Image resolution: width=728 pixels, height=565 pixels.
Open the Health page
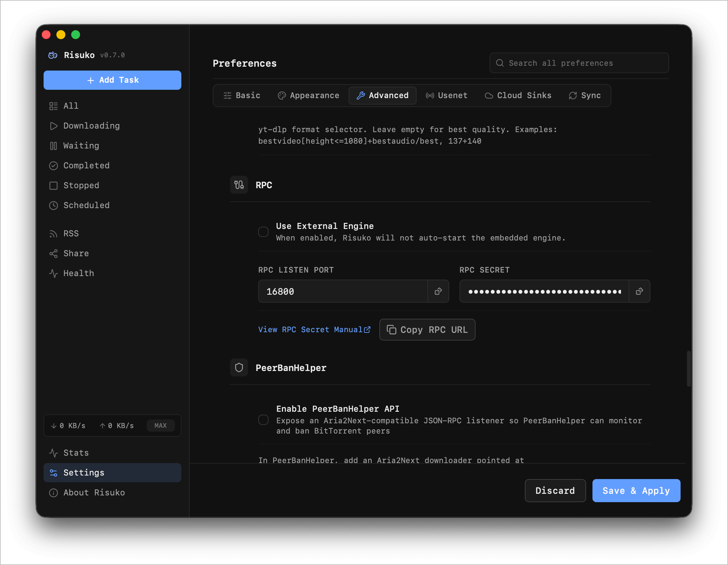pyautogui.click(x=112, y=274)
